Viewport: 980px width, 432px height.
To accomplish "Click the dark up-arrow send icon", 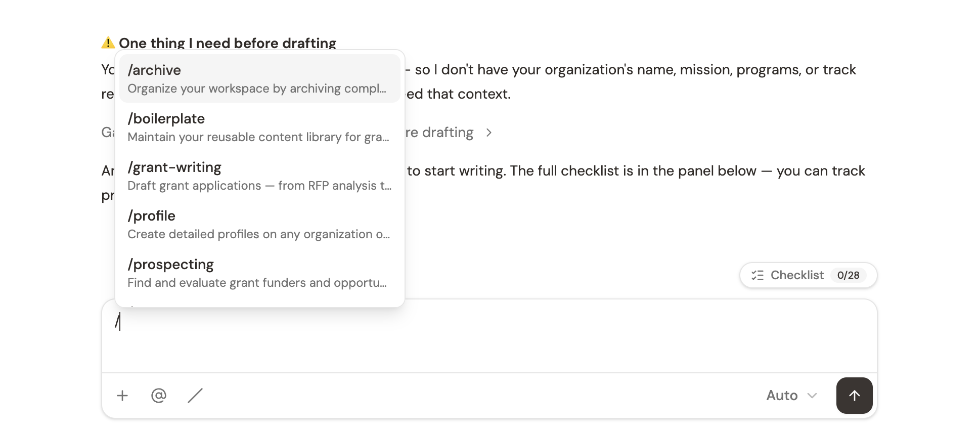I will click(854, 395).
